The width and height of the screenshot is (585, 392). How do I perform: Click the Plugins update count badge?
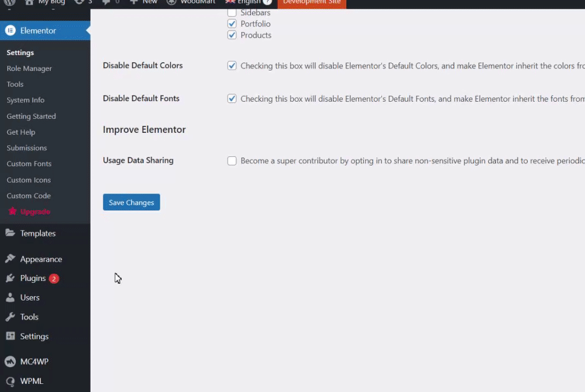(x=54, y=278)
